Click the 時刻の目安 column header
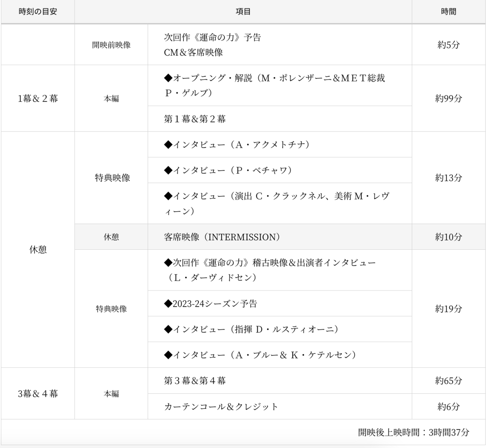This screenshot has width=486, height=448. click(x=38, y=12)
